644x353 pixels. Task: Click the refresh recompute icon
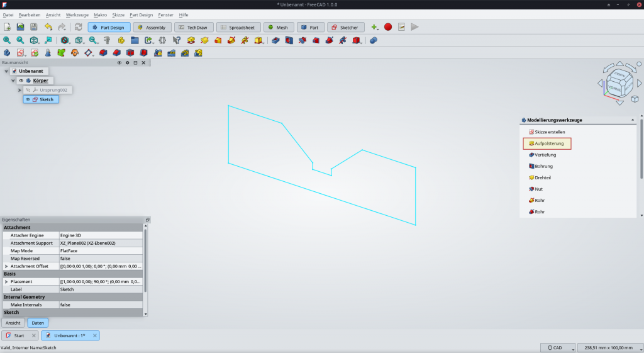[x=78, y=27]
